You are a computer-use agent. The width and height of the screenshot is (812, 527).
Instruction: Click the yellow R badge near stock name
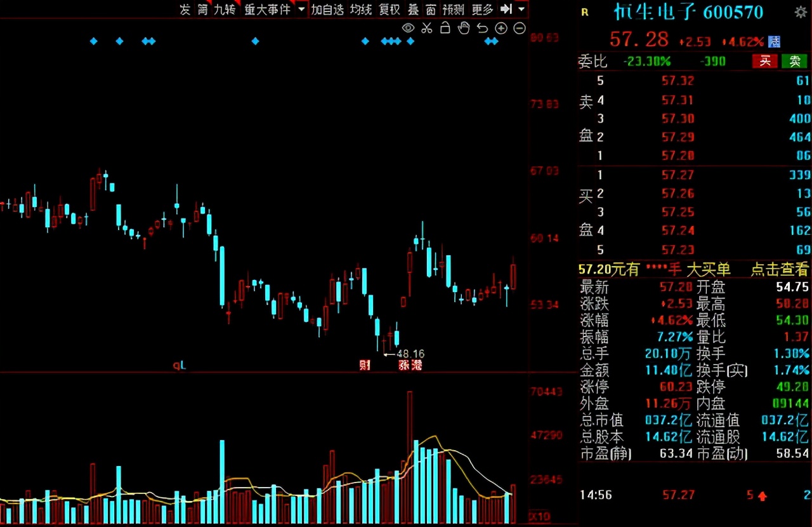(584, 11)
